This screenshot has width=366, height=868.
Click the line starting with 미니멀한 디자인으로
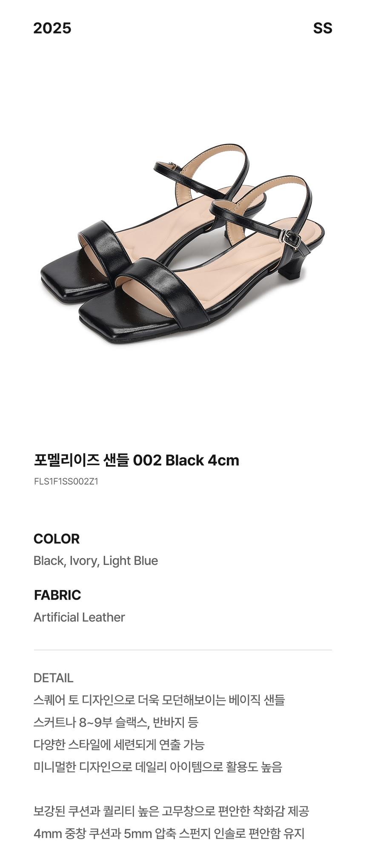158,767
